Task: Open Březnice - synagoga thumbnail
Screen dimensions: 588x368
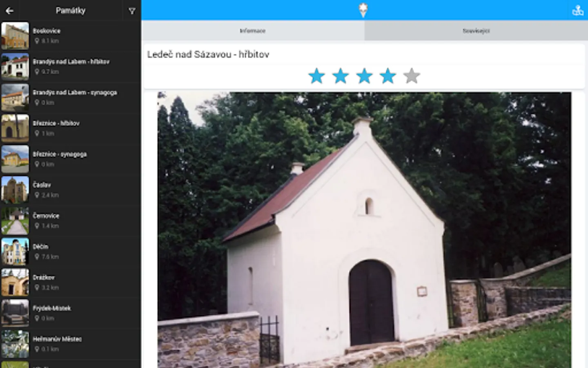Action: click(15, 159)
